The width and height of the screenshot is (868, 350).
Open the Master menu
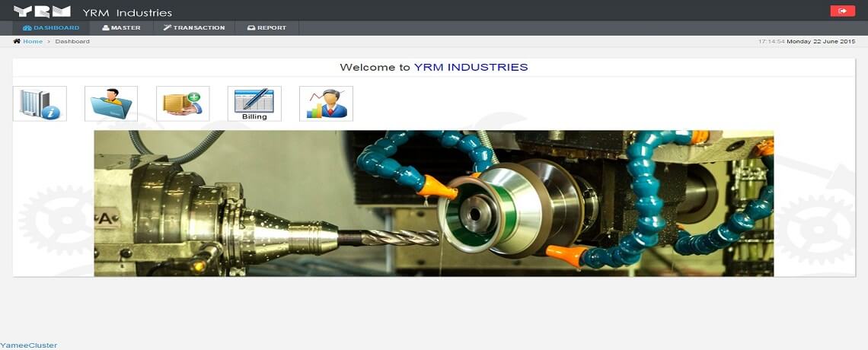121,27
